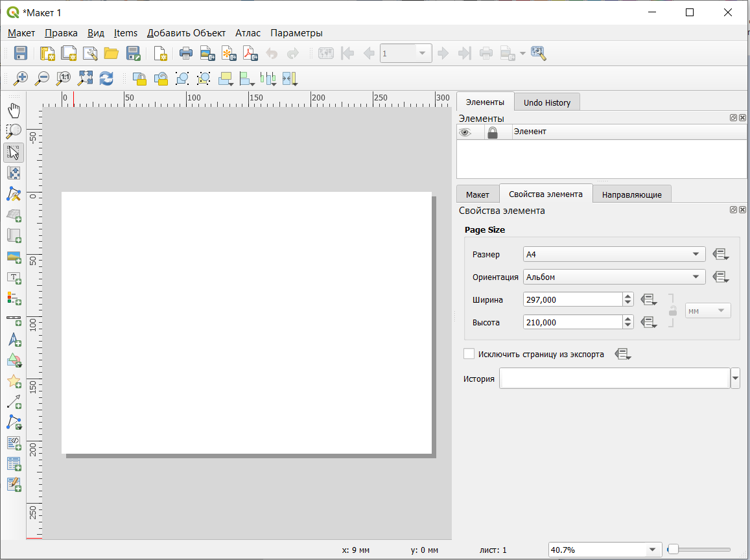Enable 'Исключить страницу из экспорта' checkbox

469,354
